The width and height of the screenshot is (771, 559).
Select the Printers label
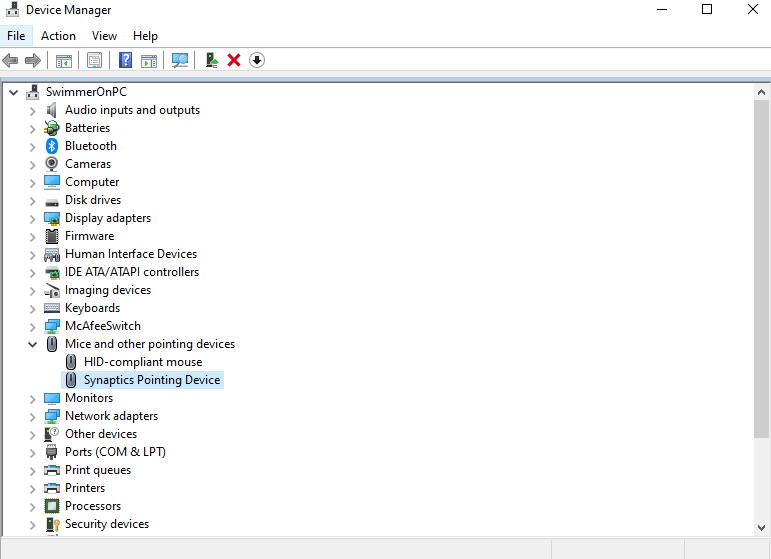coord(85,488)
